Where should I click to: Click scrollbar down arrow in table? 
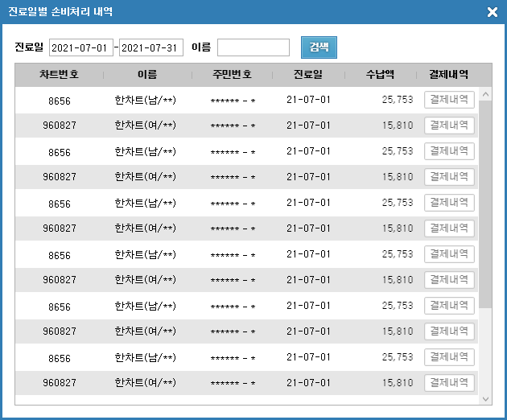pos(485,399)
